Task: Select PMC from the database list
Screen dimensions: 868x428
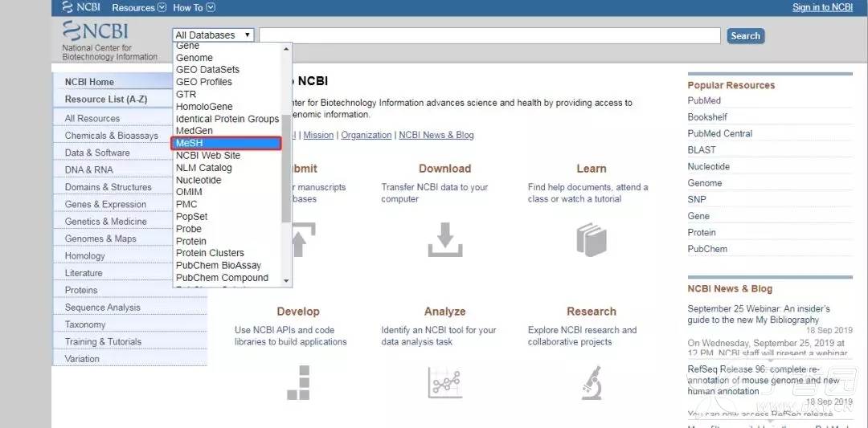Action: coord(186,204)
